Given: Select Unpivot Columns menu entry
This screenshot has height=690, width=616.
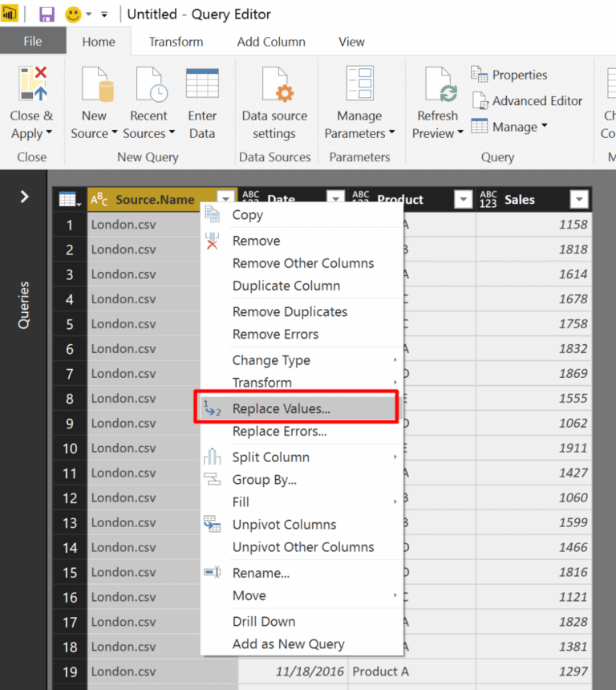Looking at the screenshot, I should [x=284, y=525].
